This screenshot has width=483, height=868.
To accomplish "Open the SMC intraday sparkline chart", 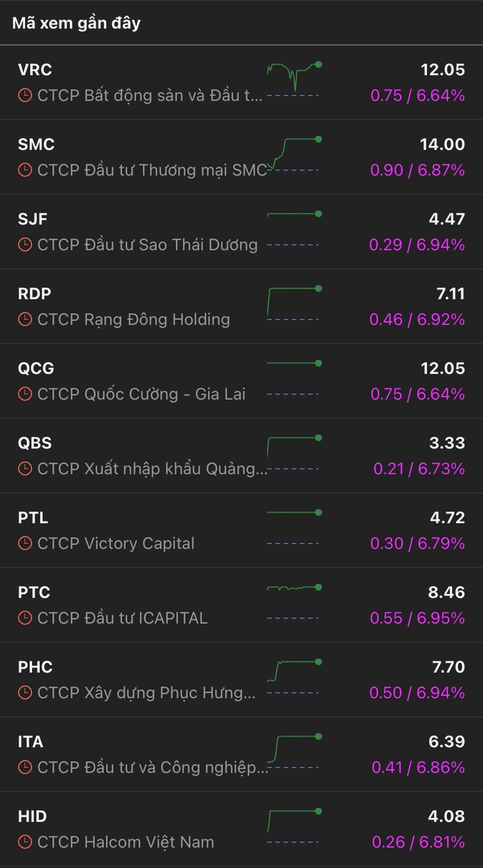I will pyautogui.click(x=294, y=153).
